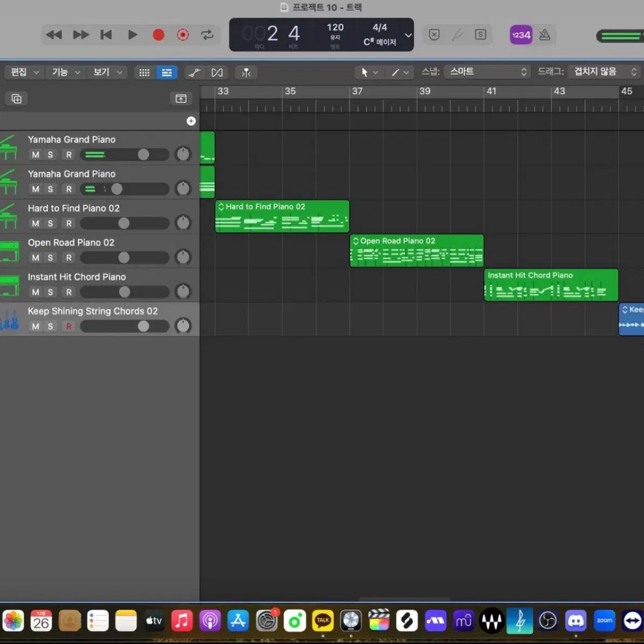
Task: Open the 기능 menu
Action: [65, 72]
